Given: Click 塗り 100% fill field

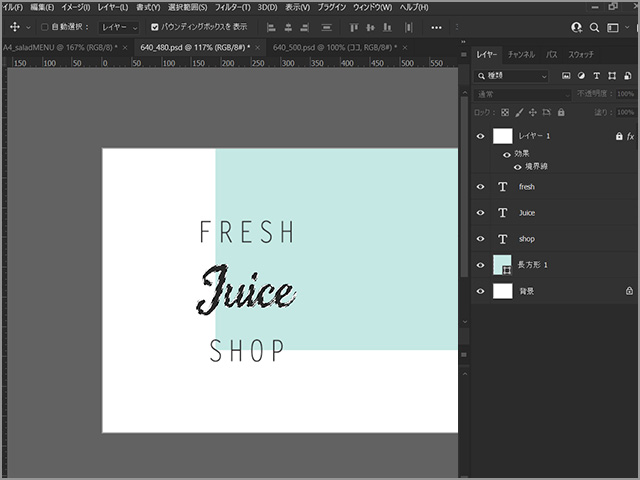Looking at the screenshot, I should tap(625, 112).
